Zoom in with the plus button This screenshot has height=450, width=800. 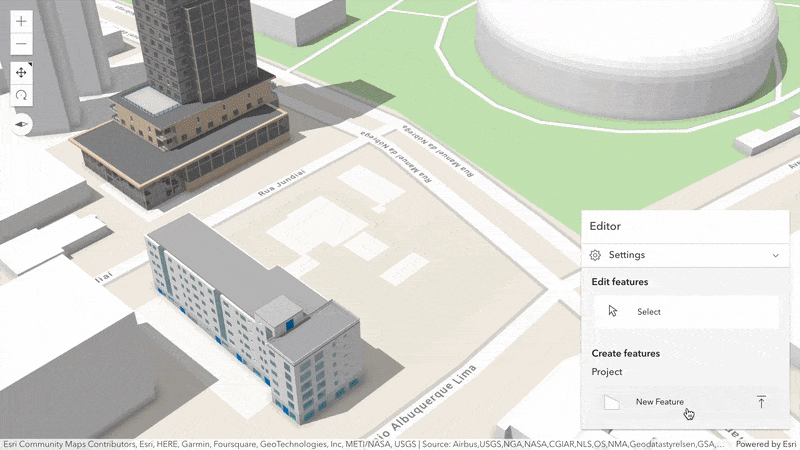coord(21,21)
